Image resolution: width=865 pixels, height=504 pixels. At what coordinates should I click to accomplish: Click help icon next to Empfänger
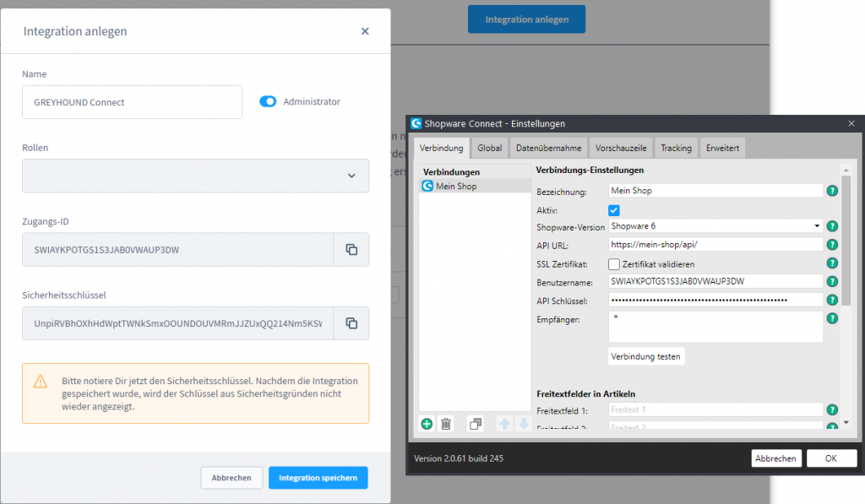click(832, 318)
